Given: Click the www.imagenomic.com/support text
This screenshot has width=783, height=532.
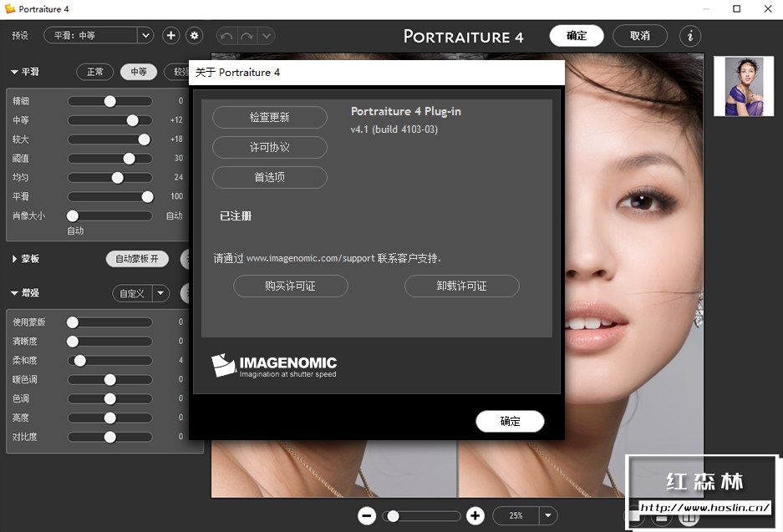Looking at the screenshot, I should (310, 258).
